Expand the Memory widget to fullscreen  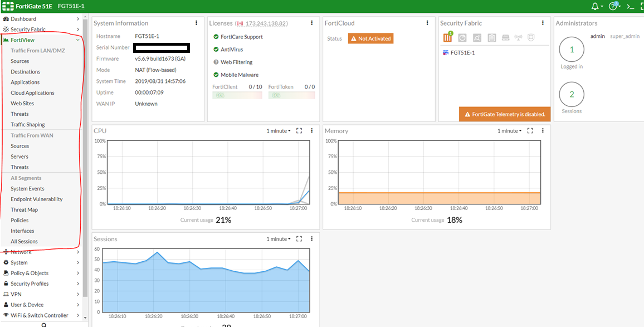[x=530, y=131]
